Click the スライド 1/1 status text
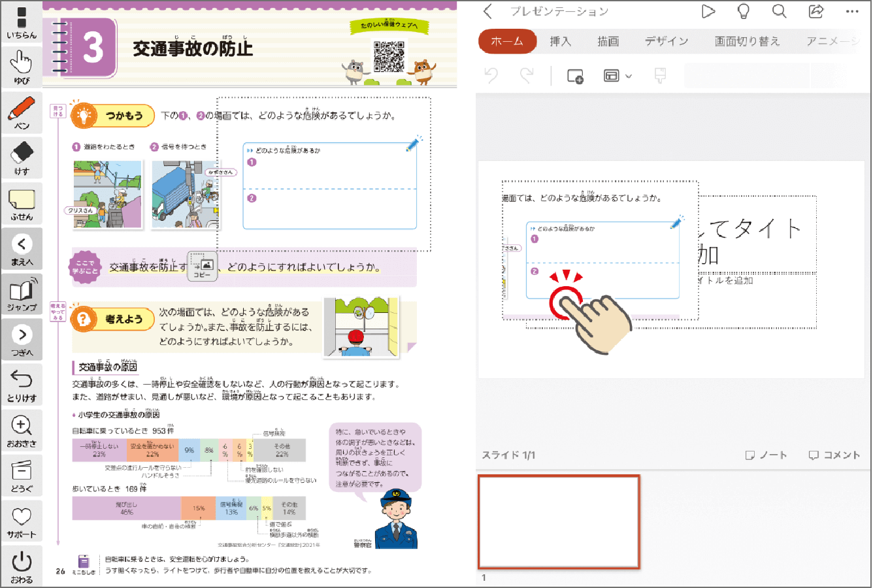This screenshot has height=588, width=873. pyautogui.click(x=508, y=455)
